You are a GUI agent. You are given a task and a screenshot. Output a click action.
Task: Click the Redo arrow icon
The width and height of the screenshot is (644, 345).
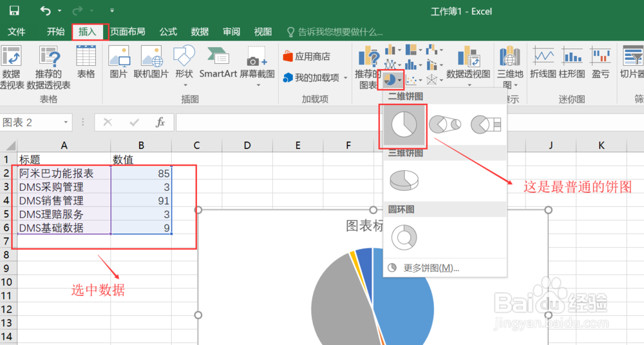77,11
